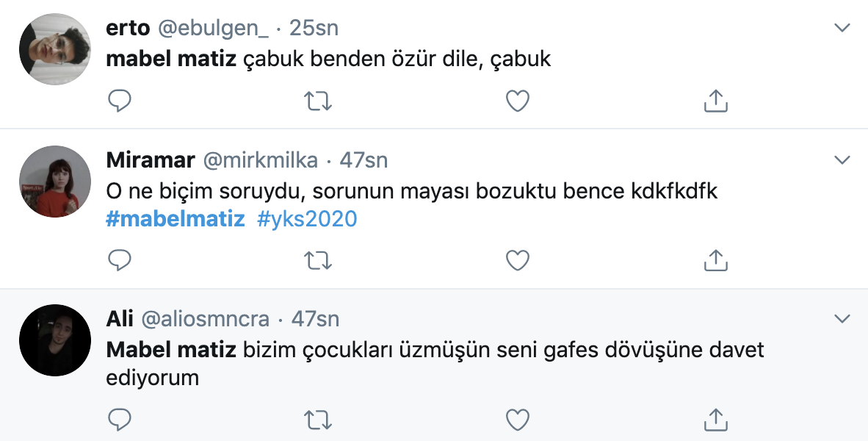Open more options for erto's tweet
Image resolution: width=868 pixels, height=441 pixels.
pos(842,29)
